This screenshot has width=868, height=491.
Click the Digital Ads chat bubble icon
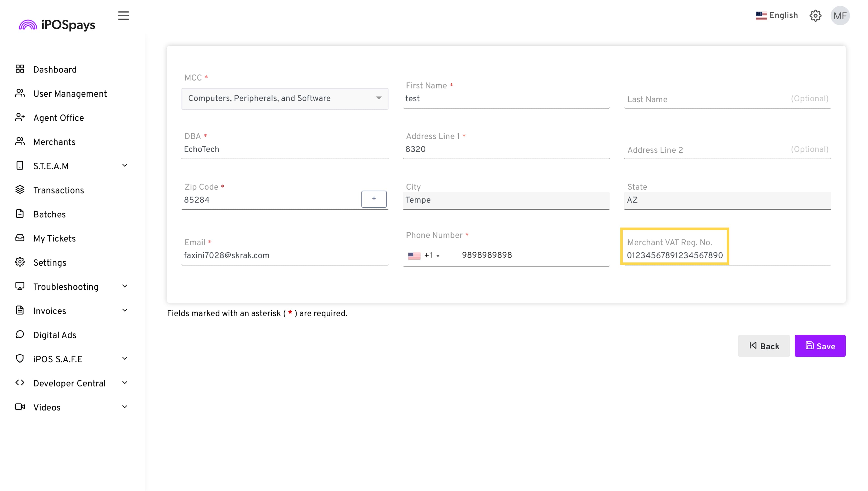tap(20, 334)
